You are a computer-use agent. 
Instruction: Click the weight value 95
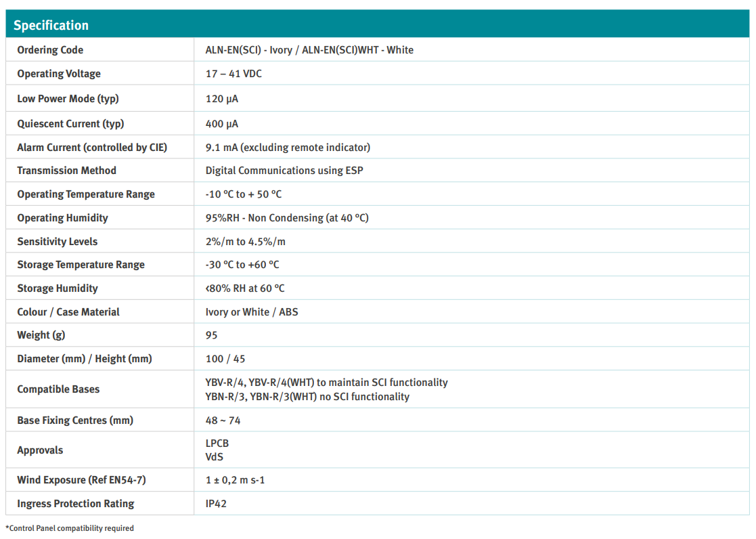(212, 335)
